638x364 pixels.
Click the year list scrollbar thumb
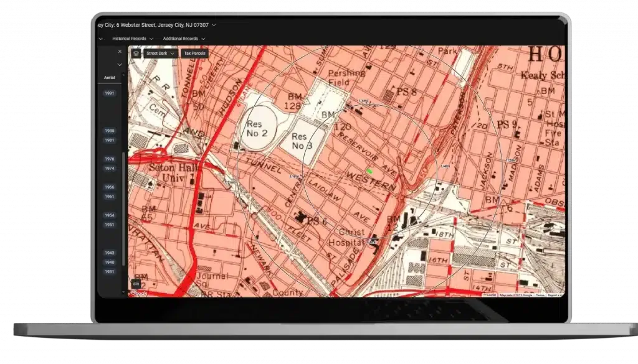[x=124, y=209]
